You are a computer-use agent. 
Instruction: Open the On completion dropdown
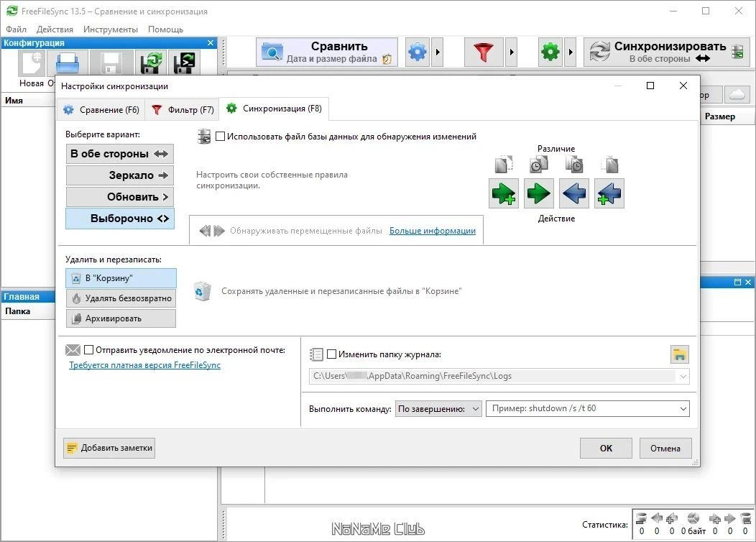point(438,409)
